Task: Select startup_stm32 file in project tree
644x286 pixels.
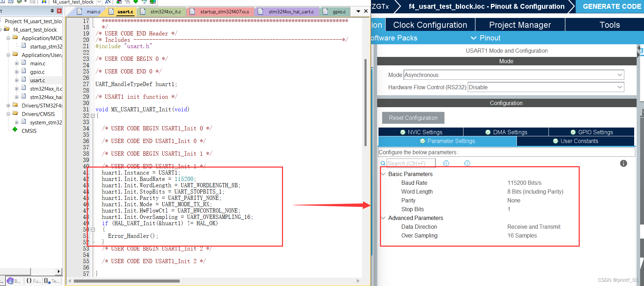Action: coord(46,47)
